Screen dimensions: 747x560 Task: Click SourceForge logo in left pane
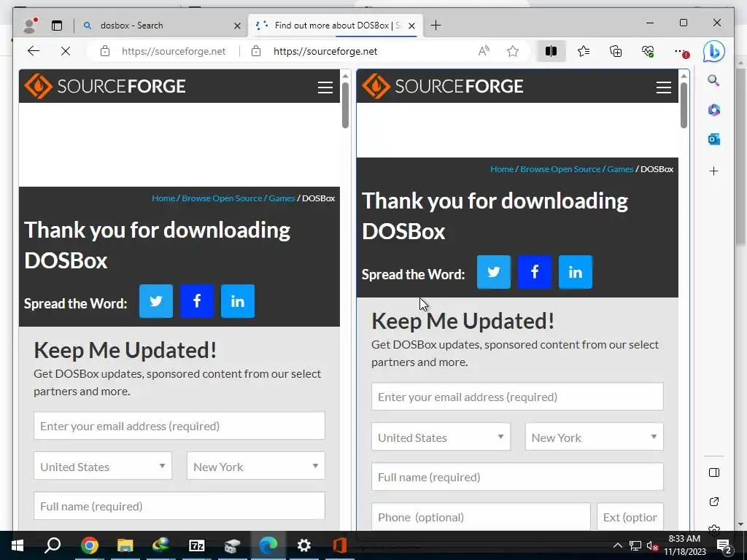pyautogui.click(x=105, y=86)
